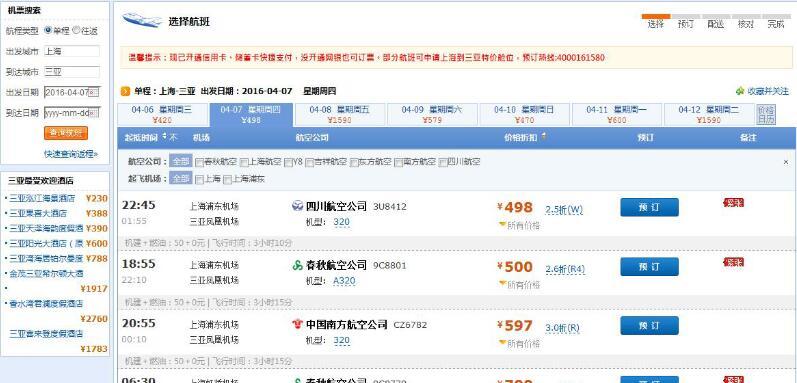Switch to the 04-08 date tab
The width and height of the screenshot is (797, 383).
[340, 115]
